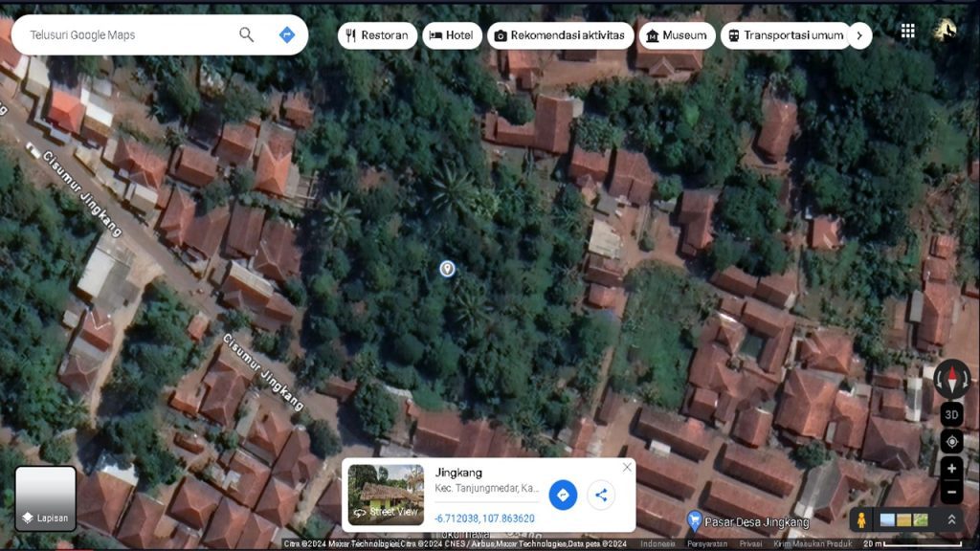Click the coordinates link -6.712038, 107.863620

484,518
